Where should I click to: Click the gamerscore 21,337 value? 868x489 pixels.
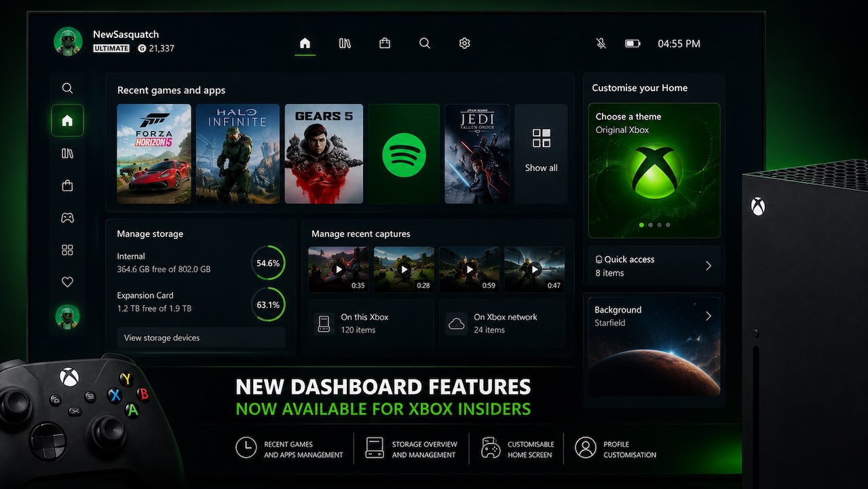(x=162, y=49)
